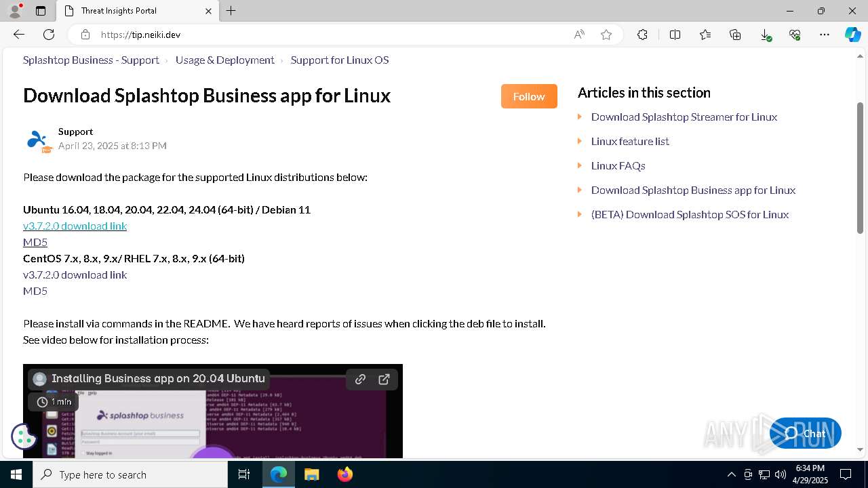Image resolution: width=868 pixels, height=488 pixels.
Task: Open Ubuntu v3.7.2.0 download link
Action: click(x=75, y=226)
